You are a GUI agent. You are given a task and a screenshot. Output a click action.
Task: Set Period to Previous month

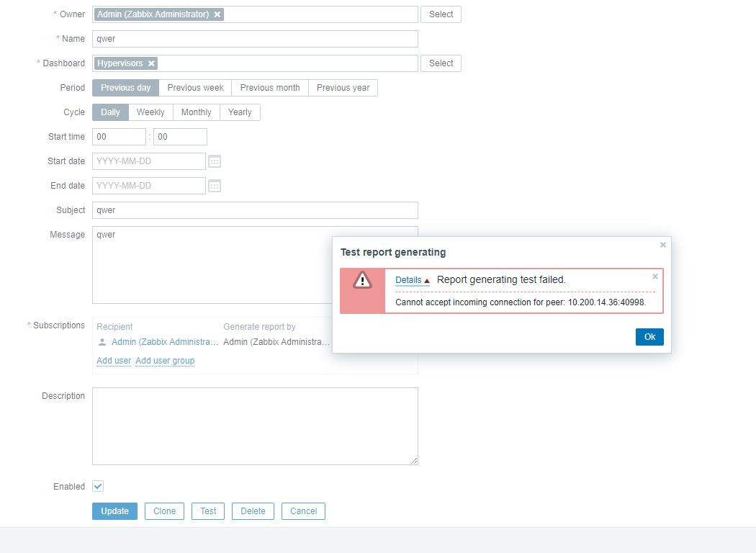[269, 88]
